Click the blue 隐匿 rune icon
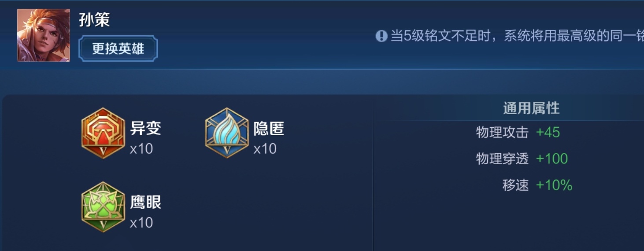644x251 pixels. pyautogui.click(x=227, y=133)
